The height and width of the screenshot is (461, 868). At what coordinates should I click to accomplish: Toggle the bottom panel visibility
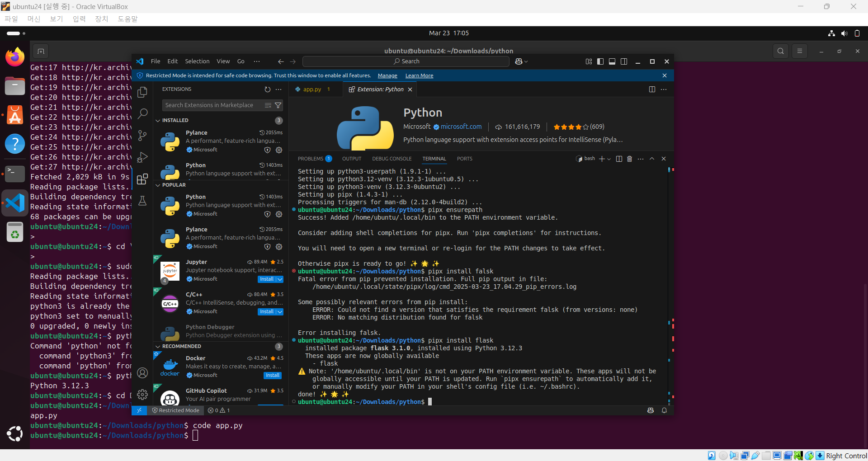[x=612, y=61]
